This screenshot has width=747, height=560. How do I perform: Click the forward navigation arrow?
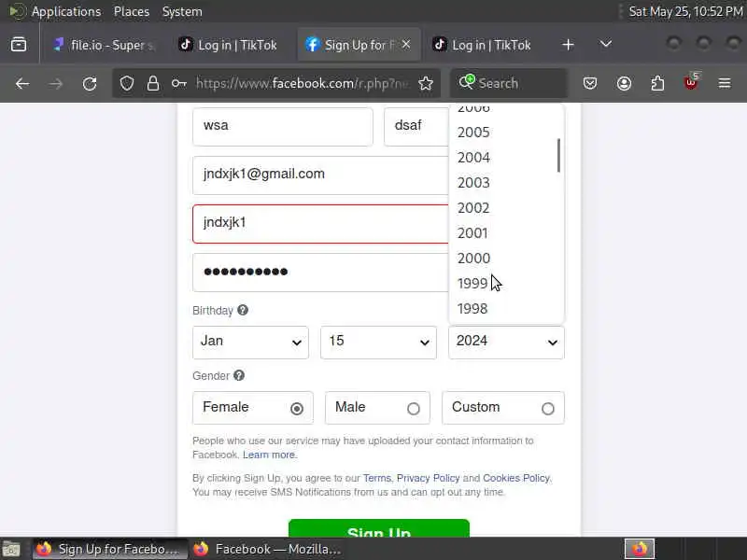pyautogui.click(x=56, y=84)
